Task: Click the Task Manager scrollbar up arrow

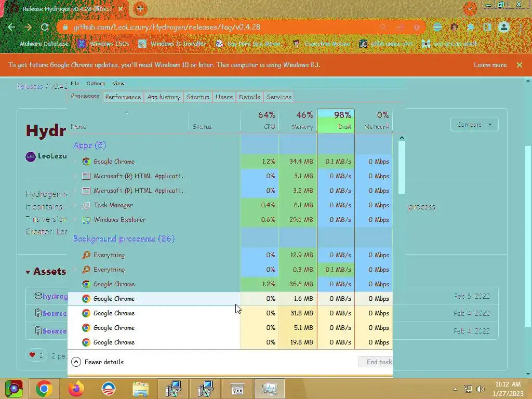Action: (402, 138)
